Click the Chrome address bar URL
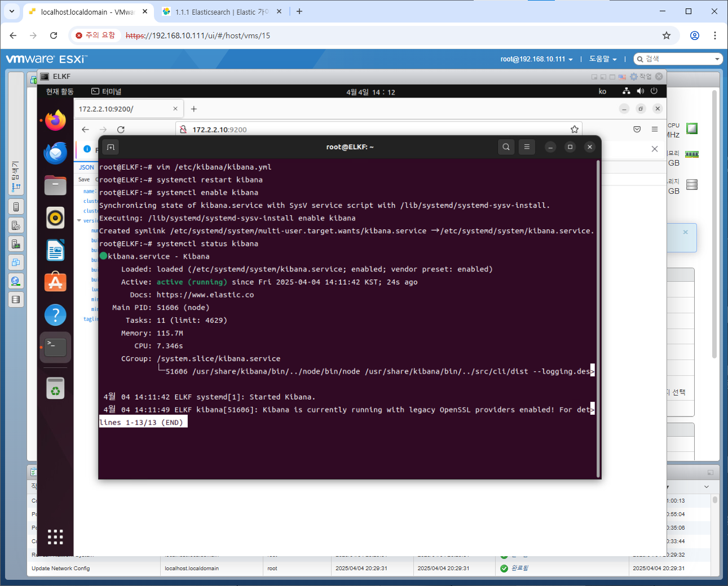The height and width of the screenshot is (586, 728). 198,35
